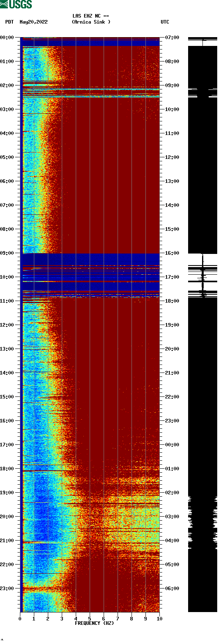This screenshot has height=644, width=220.
Task: Click the 10:00 PDT time label
Action: click(7, 277)
